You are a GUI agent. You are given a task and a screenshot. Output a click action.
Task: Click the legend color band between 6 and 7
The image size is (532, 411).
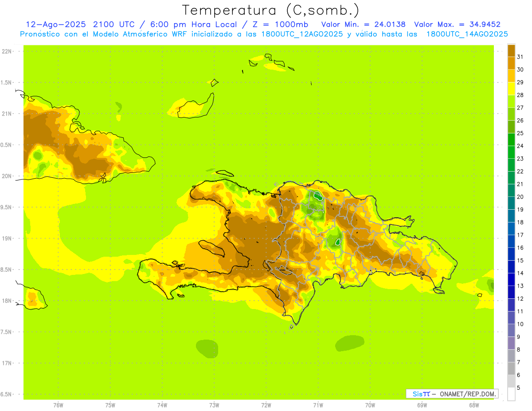pos(511,369)
